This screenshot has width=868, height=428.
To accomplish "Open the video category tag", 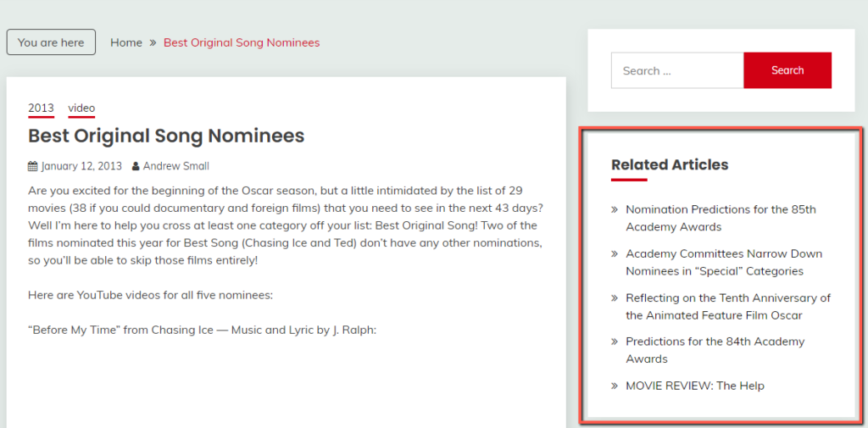I will click(x=81, y=108).
